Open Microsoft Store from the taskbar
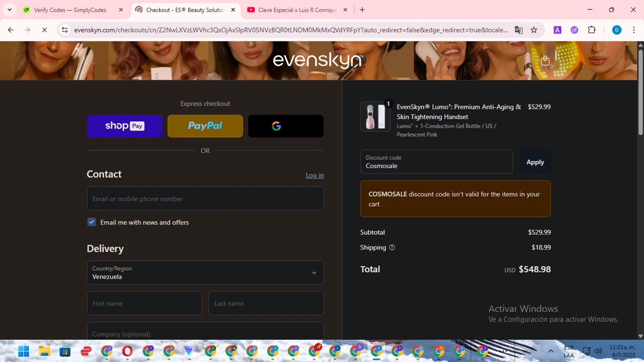This screenshot has height=362, width=644. 65,351
